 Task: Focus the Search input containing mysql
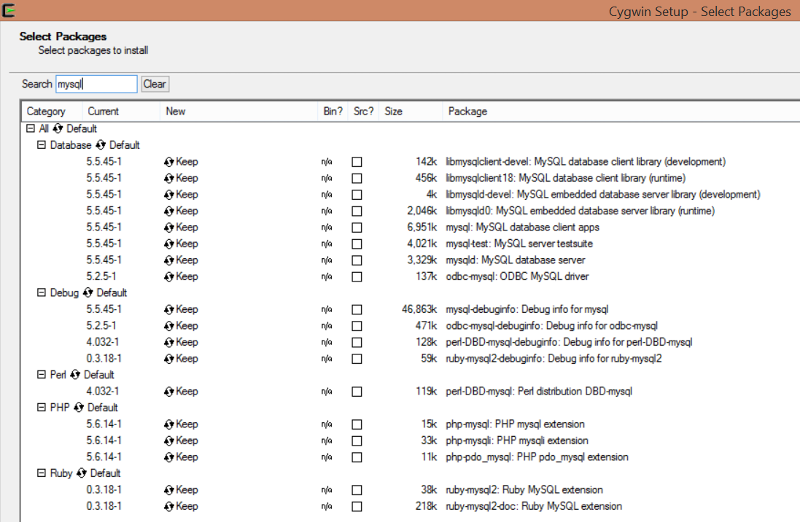[x=96, y=84]
